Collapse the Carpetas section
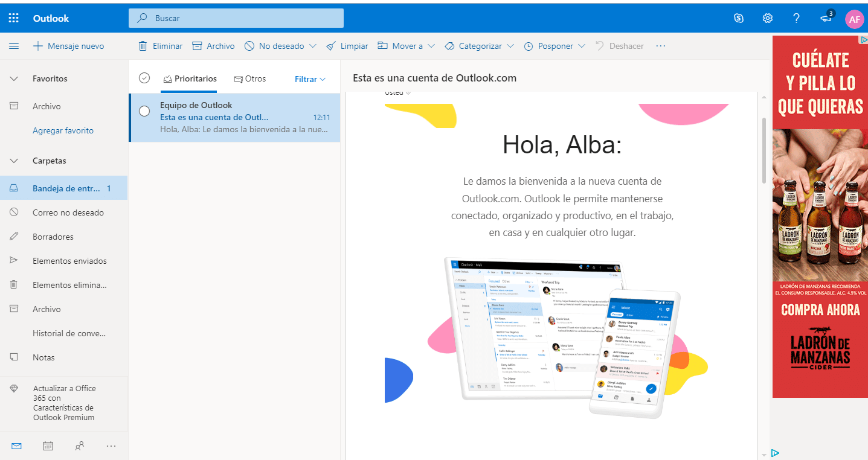 coord(14,161)
